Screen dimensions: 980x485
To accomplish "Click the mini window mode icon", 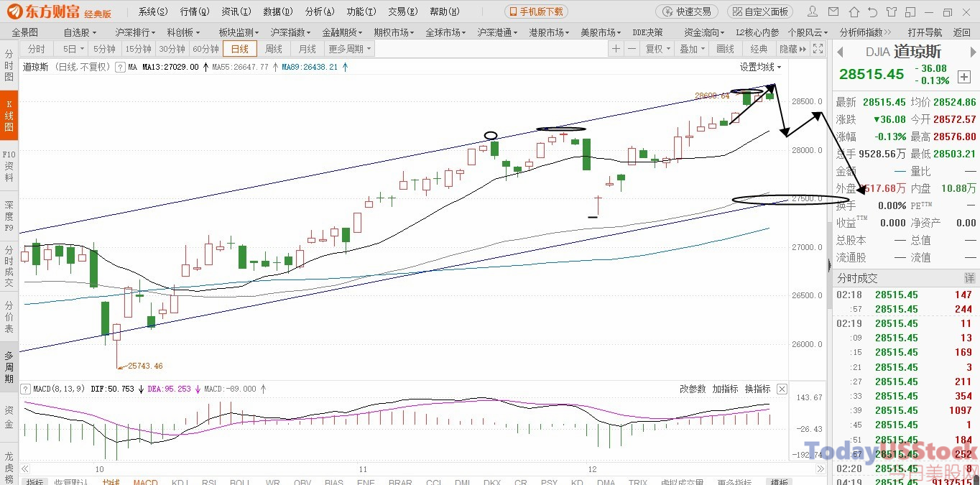I will coord(909,12).
